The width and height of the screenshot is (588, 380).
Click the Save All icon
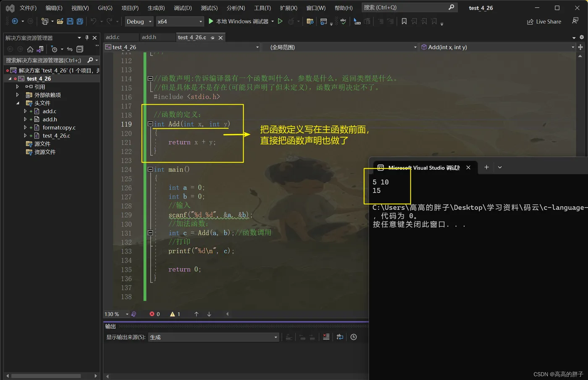[80, 21]
